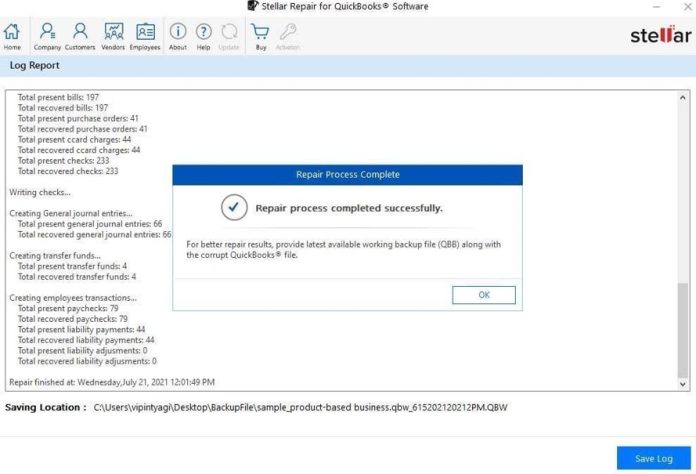The image size is (696, 474).
Task: Click the greyed Update icon
Action: point(229,36)
